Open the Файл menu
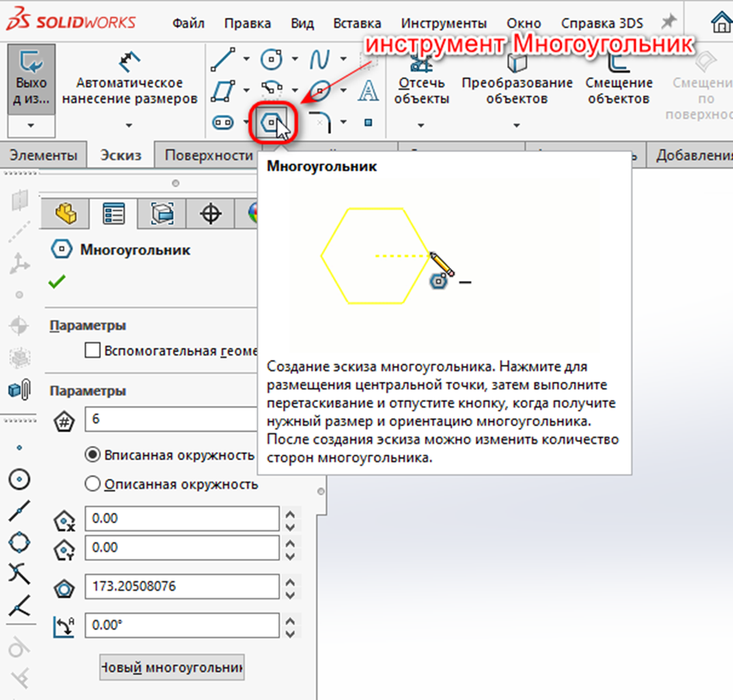Viewport: 733px width, 700px height. coord(188,23)
